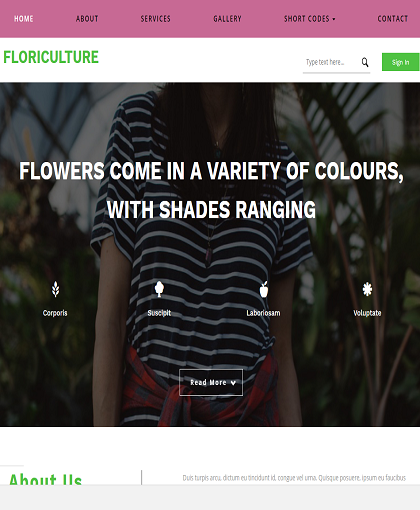Click the green Sign In button
The image size is (420, 510).
coord(400,62)
